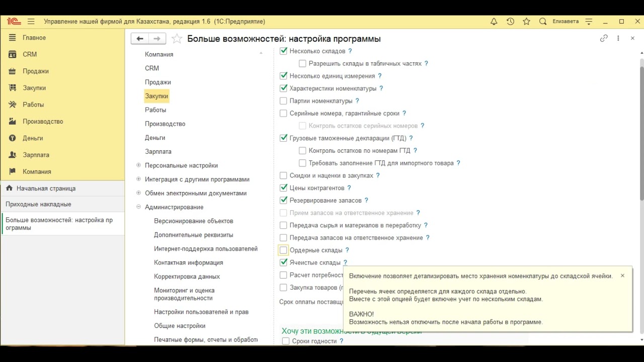Show help for Разрешить склады в табличных частях
Screen dimensions: 644x362
(426, 63)
